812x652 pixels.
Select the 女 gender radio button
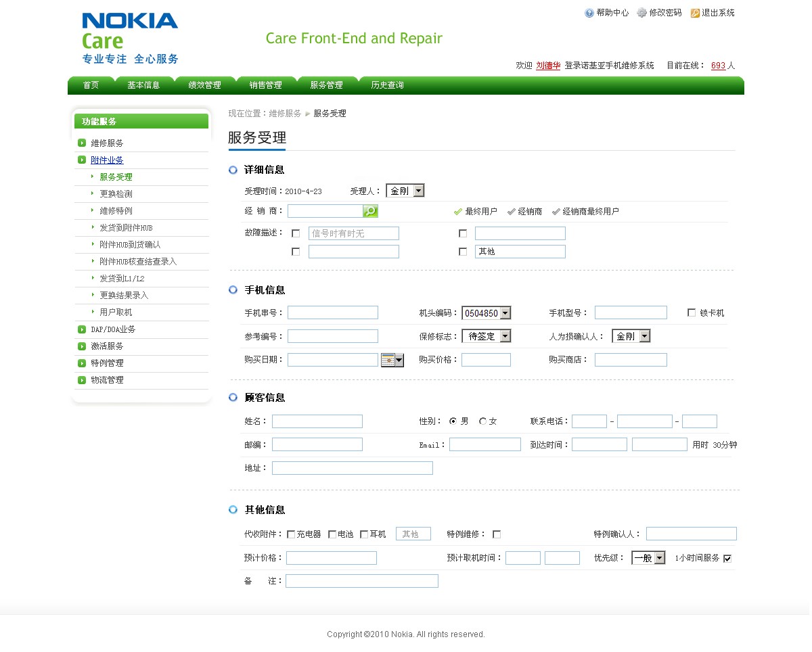coord(483,421)
